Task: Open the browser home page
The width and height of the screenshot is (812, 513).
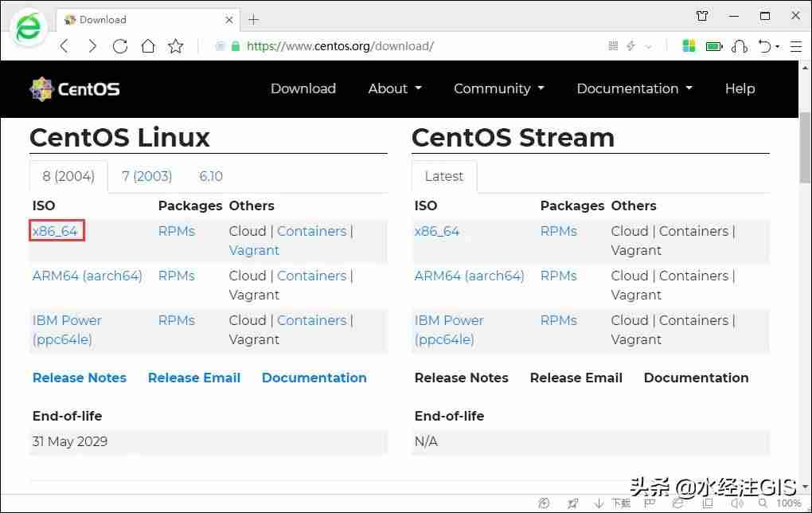Action: pyautogui.click(x=148, y=46)
